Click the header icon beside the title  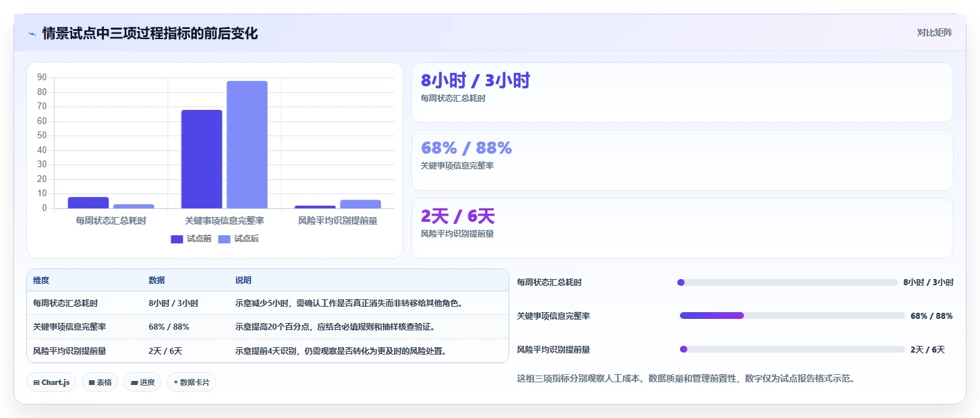(32, 34)
